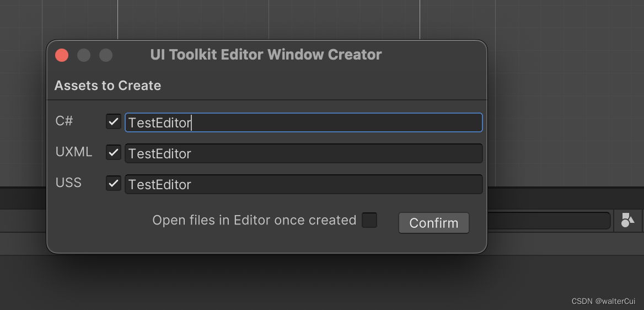Uncheck the UXML asset checkbox
This screenshot has width=644, height=310.
[114, 153]
